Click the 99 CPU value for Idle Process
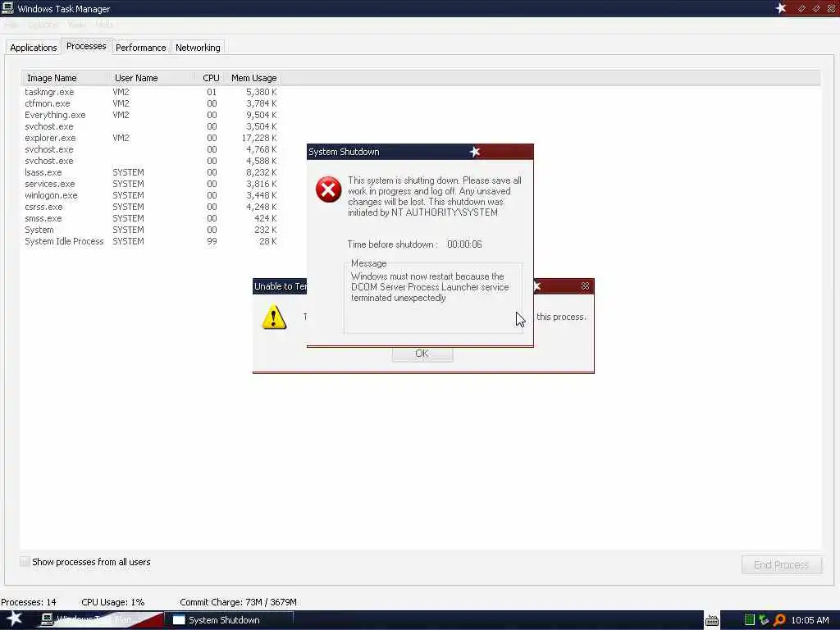The width and height of the screenshot is (840, 630). coord(212,242)
